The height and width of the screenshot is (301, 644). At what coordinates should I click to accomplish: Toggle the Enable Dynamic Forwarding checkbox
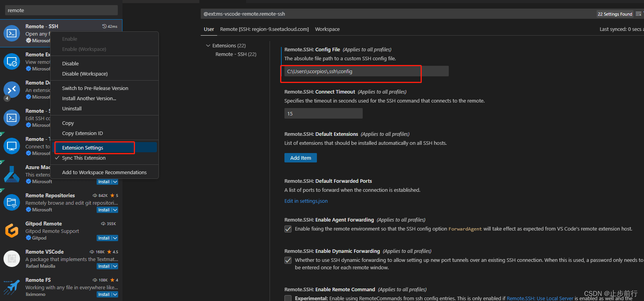coord(288,260)
